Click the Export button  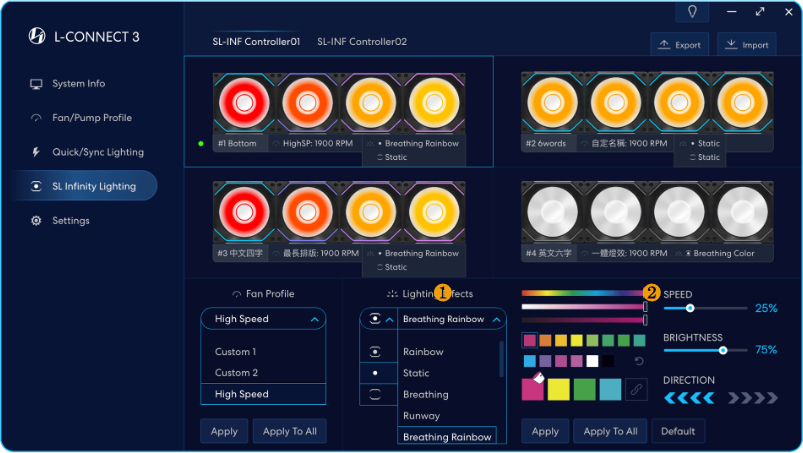click(679, 45)
